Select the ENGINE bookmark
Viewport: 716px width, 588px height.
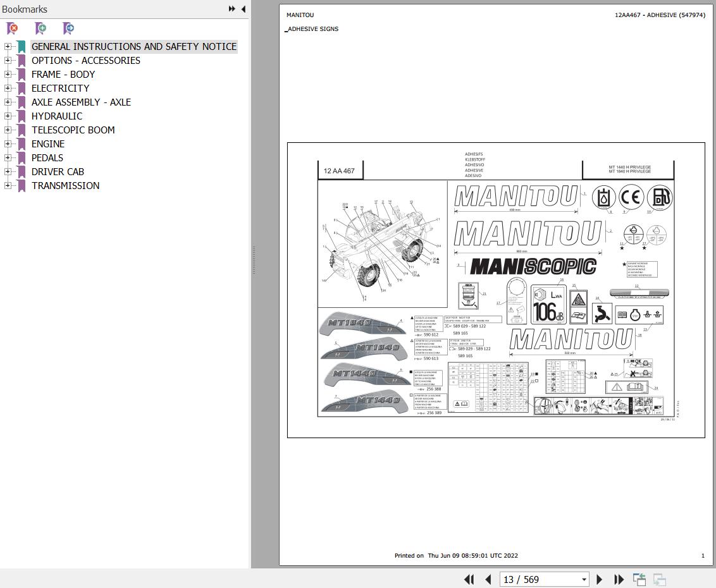point(48,144)
